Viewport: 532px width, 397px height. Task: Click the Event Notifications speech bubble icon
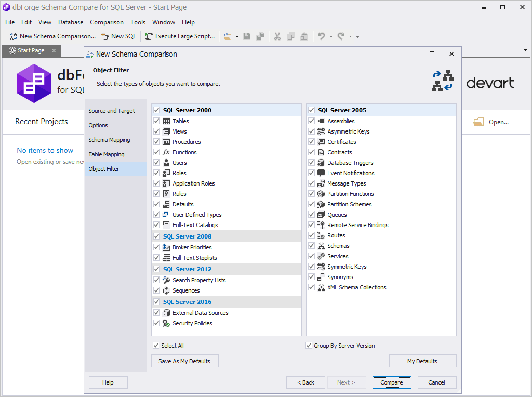321,173
